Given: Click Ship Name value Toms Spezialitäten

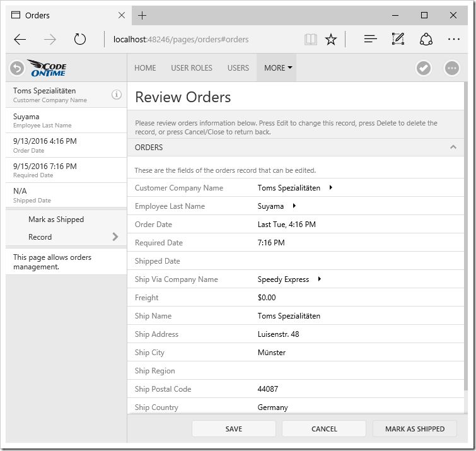Looking at the screenshot, I should [x=289, y=316].
